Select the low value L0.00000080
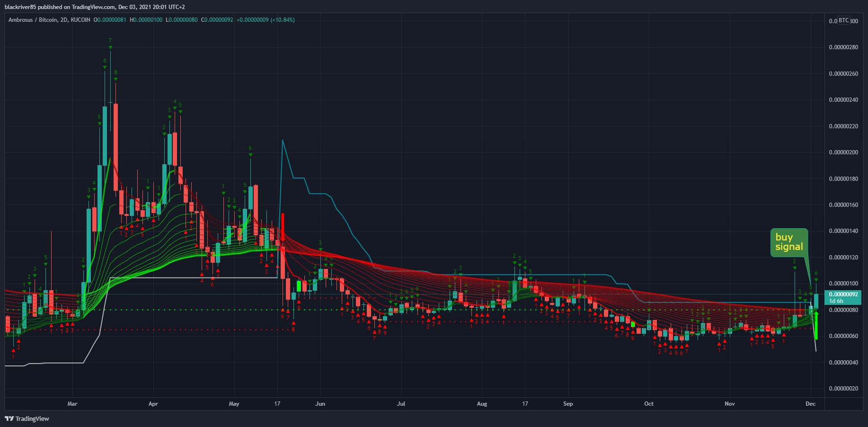 coord(182,20)
